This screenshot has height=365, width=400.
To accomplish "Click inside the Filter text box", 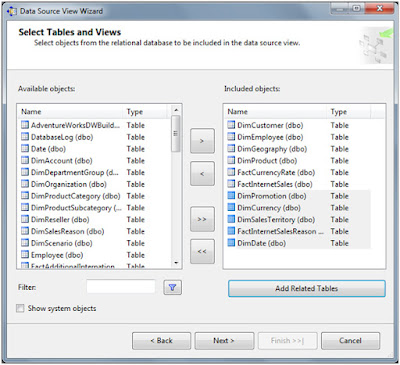I will [121, 287].
